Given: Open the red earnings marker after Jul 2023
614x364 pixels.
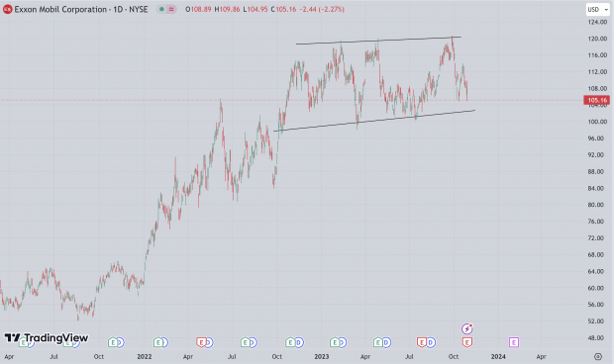Looking at the screenshot, I should pos(421,343).
